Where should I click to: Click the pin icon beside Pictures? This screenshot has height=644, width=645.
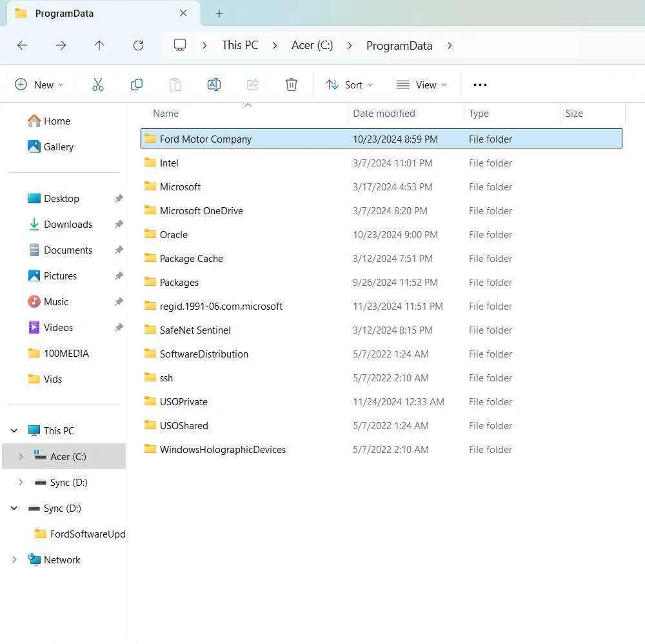point(119,276)
